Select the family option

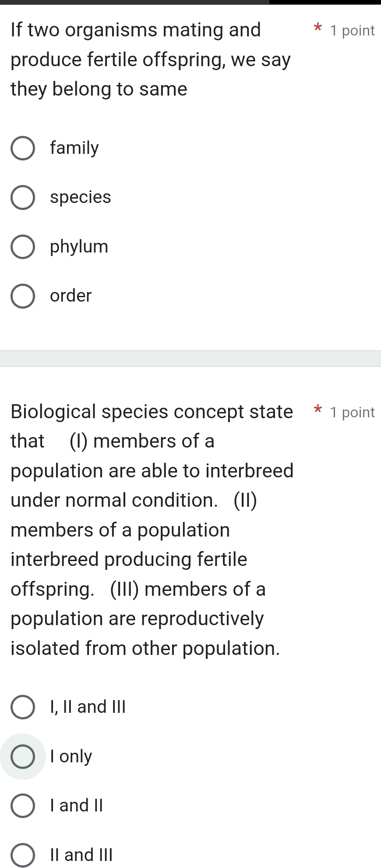coord(23,149)
